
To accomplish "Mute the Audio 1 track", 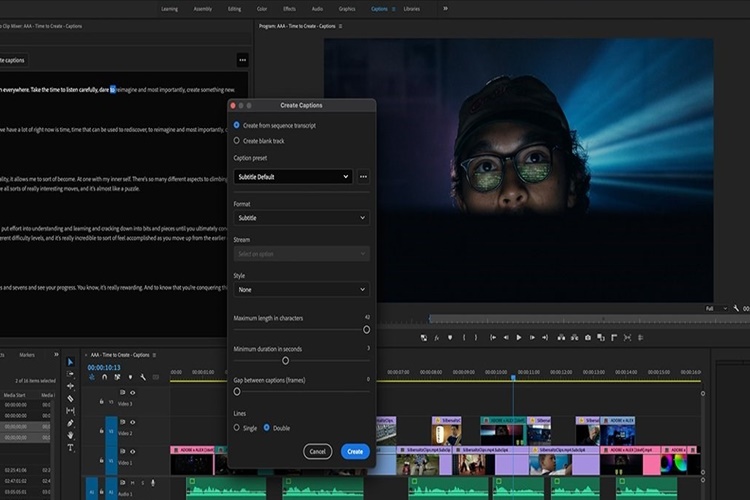I will coord(132,483).
